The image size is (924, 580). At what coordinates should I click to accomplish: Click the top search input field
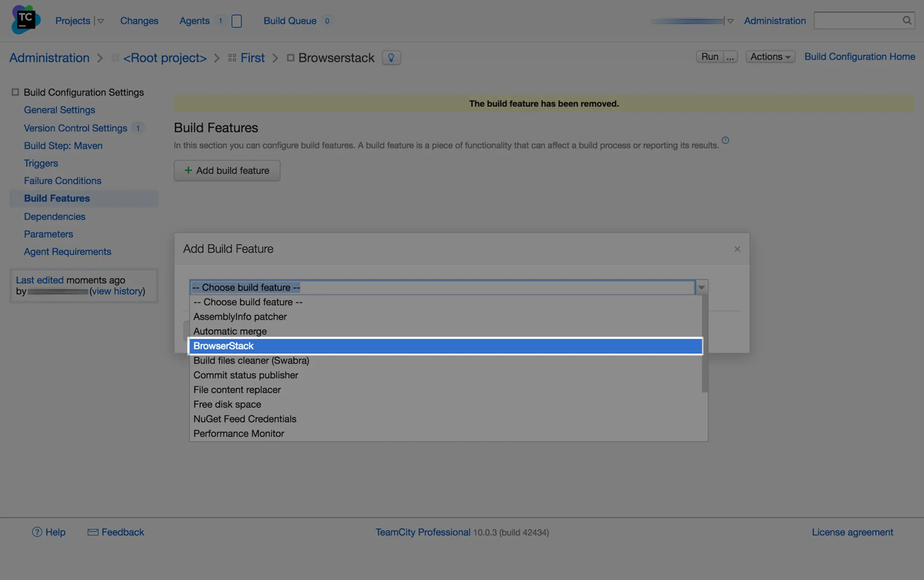(x=857, y=20)
